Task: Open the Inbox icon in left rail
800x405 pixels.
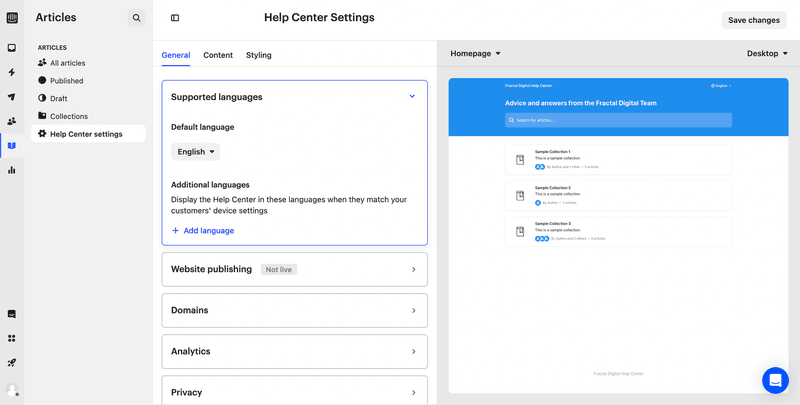Action: (x=12, y=48)
